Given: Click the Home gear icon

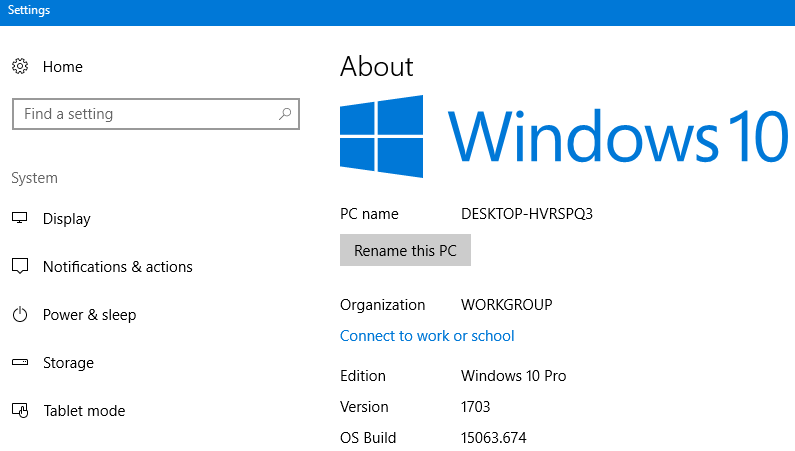Looking at the screenshot, I should click(x=20, y=67).
